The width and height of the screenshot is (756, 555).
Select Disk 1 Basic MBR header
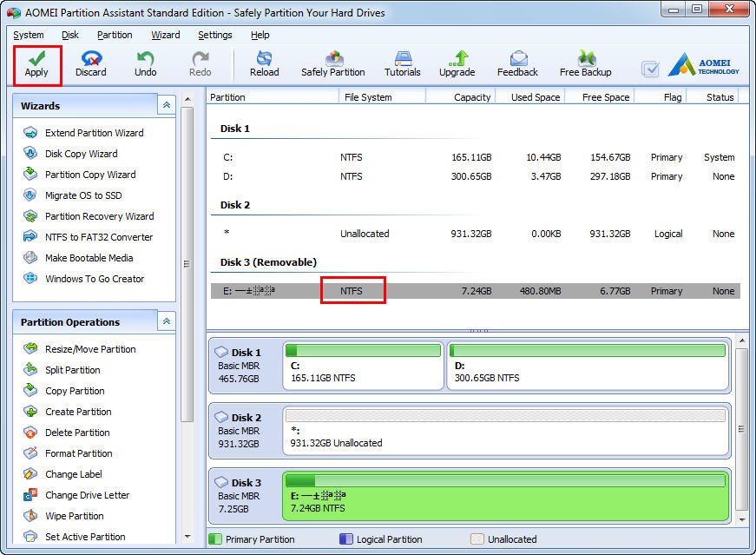(x=246, y=365)
